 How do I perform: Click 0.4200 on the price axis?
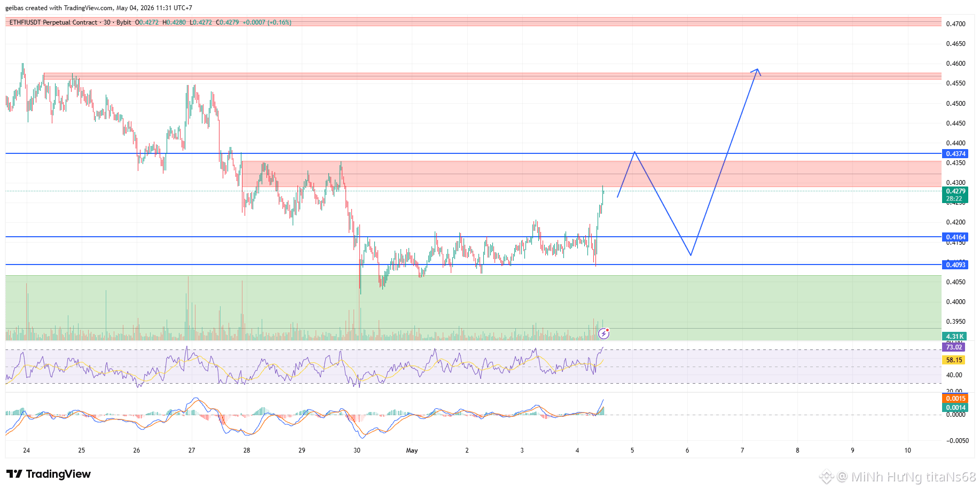coord(956,222)
